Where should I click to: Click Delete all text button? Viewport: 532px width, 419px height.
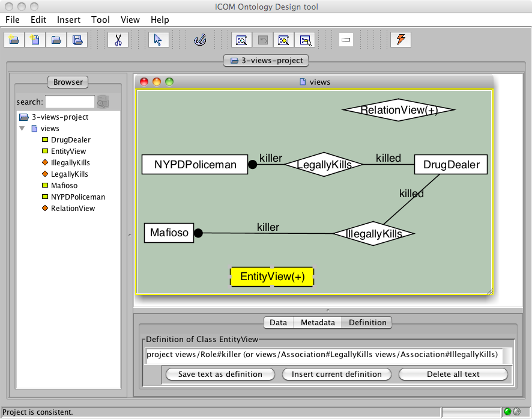pyautogui.click(x=453, y=374)
